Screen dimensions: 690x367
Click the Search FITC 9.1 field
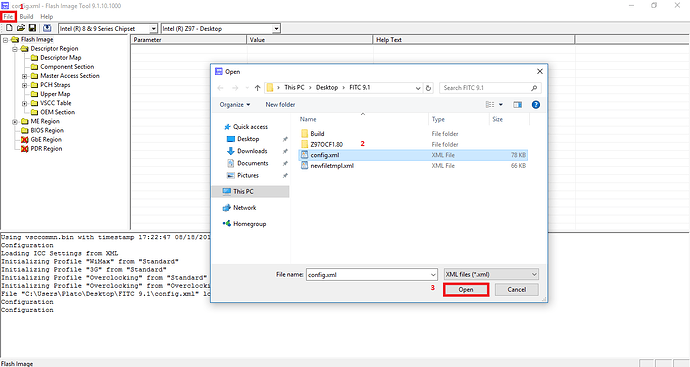pyautogui.click(x=490, y=88)
